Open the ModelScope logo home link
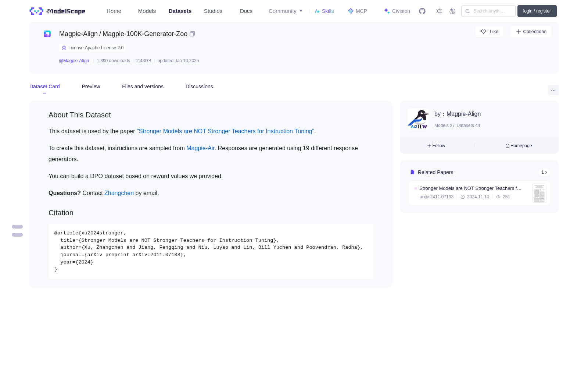Viewport: 588px width, 368px height. pyautogui.click(x=58, y=11)
